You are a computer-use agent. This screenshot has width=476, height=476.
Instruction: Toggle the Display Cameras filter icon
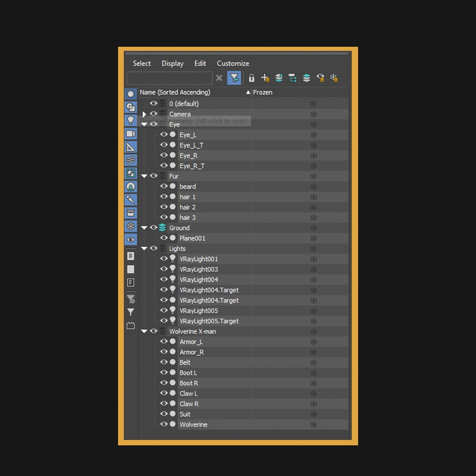click(x=130, y=134)
